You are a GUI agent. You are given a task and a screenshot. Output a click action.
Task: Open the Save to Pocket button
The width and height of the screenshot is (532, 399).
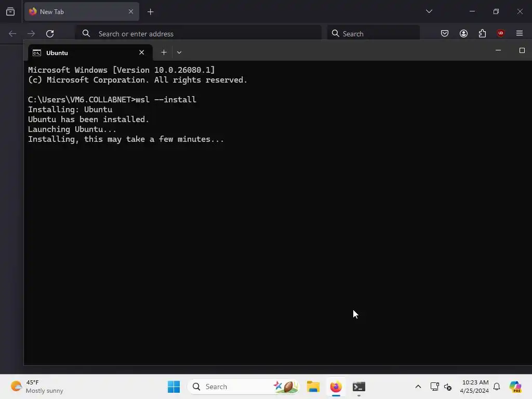[x=445, y=33]
